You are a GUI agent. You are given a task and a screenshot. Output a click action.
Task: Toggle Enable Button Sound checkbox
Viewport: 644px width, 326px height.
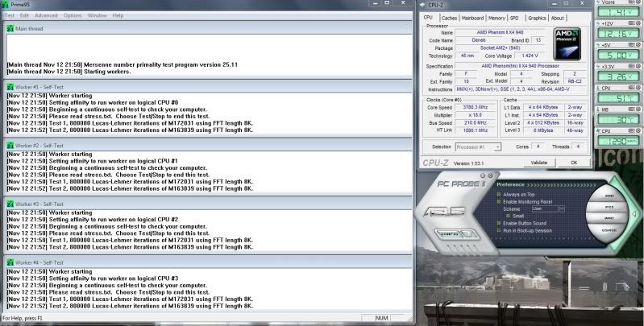click(x=499, y=223)
